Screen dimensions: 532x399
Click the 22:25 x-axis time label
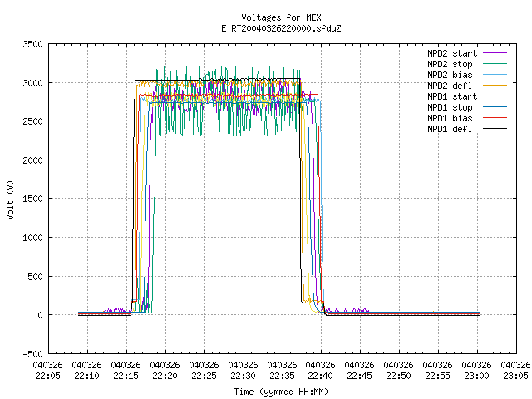[204, 377]
